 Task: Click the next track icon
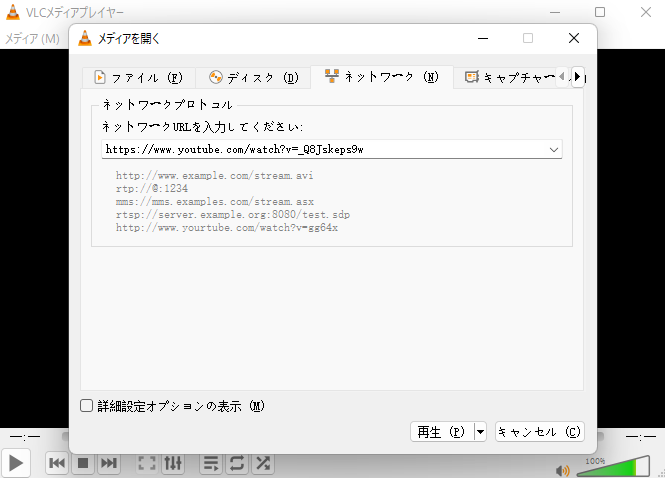point(109,463)
